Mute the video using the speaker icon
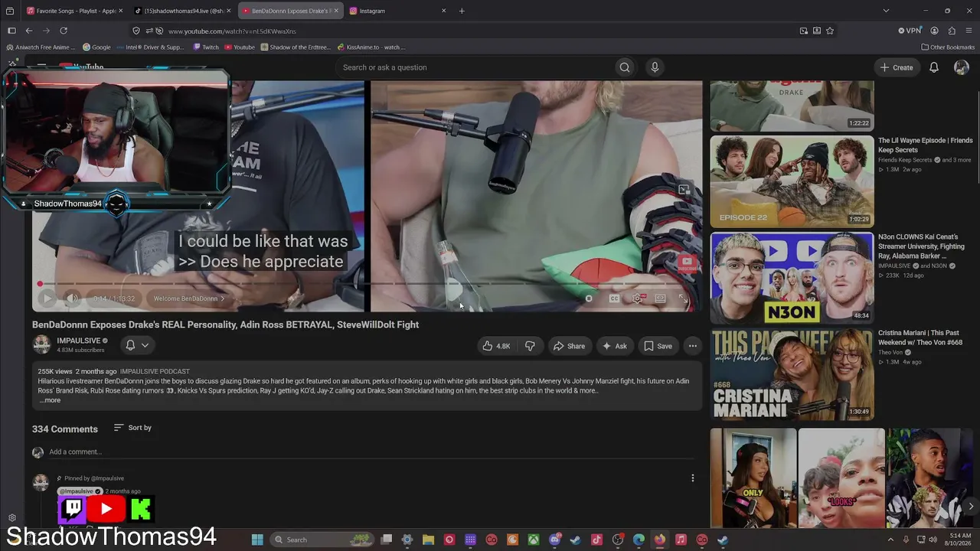980x551 pixels. pyautogui.click(x=72, y=298)
